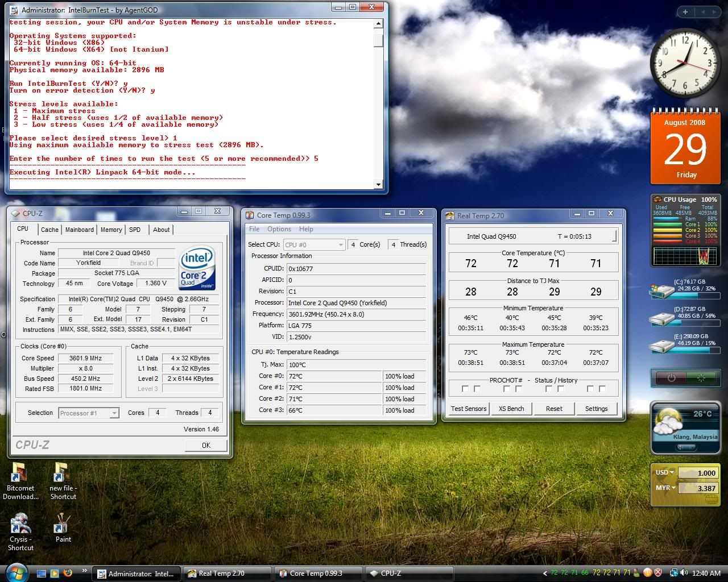The width and height of the screenshot is (728, 582).
Task: Open the Paint desktop icon
Action: click(x=63, y=523)
